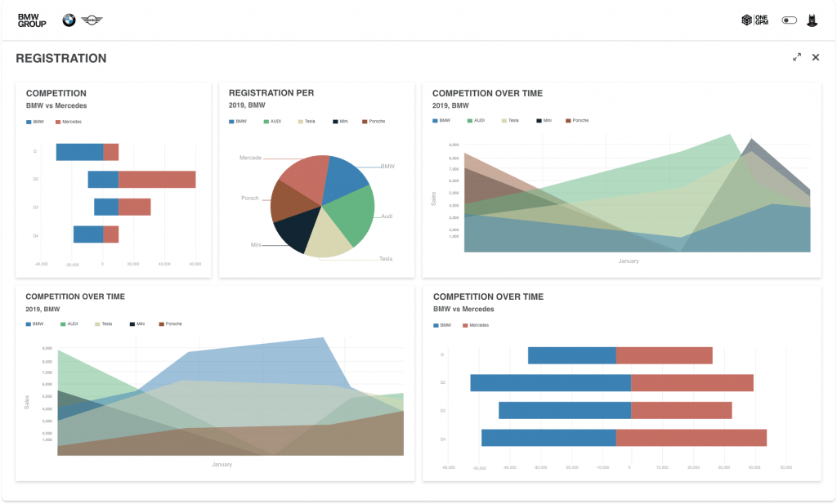Viewport: 837px width, 504px height.
Task: Pick Q4 Mercedes bar in Competition Over Time bar chart
Action: [692, 438]
